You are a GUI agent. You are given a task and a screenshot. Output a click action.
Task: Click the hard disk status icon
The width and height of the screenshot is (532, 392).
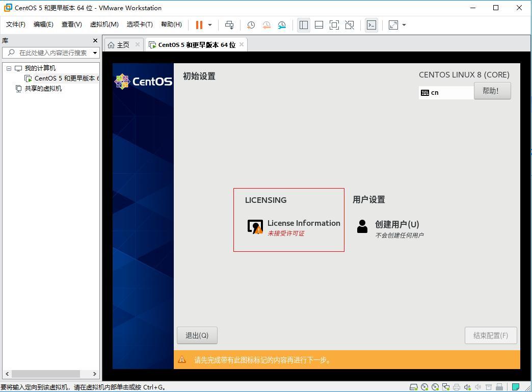pyautogui.click(x=413, y=386)
